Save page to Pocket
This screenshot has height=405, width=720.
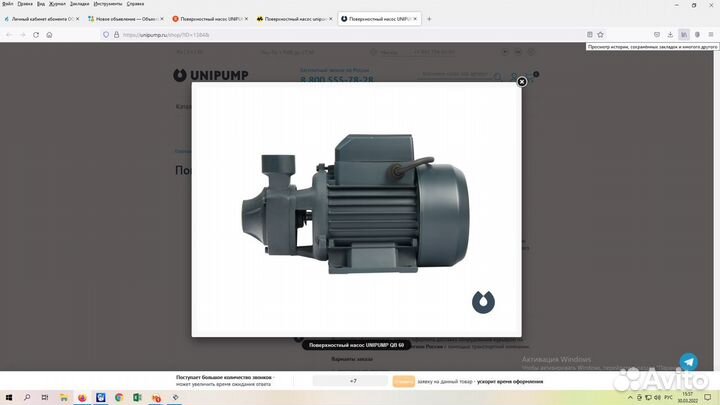(x=657, y=34)
